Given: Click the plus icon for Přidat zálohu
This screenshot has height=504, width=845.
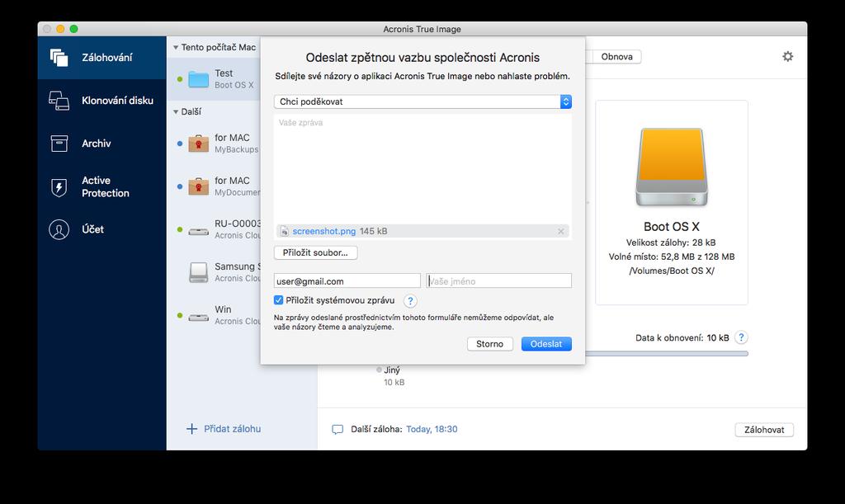Looking at the screenshot, I should (x=191, y=429).
